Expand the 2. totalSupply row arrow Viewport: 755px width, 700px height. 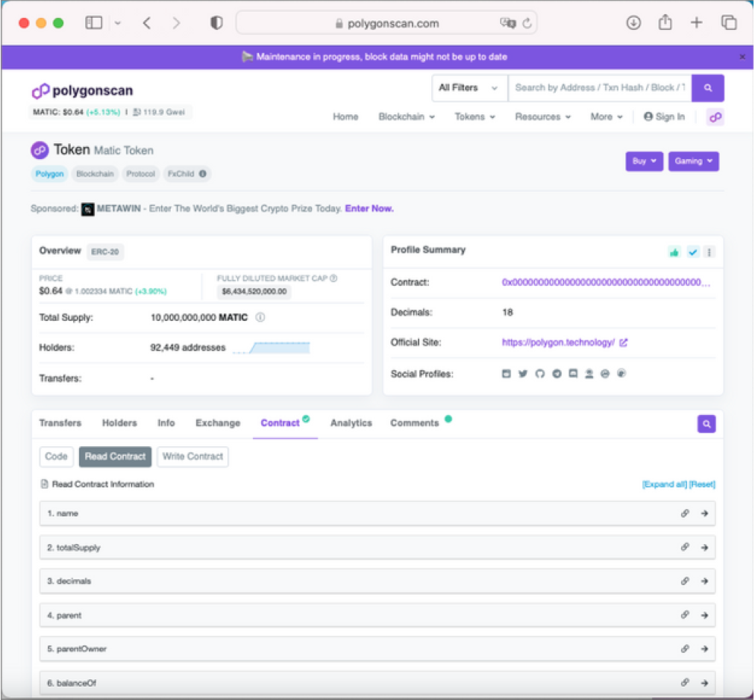(704, 548)
